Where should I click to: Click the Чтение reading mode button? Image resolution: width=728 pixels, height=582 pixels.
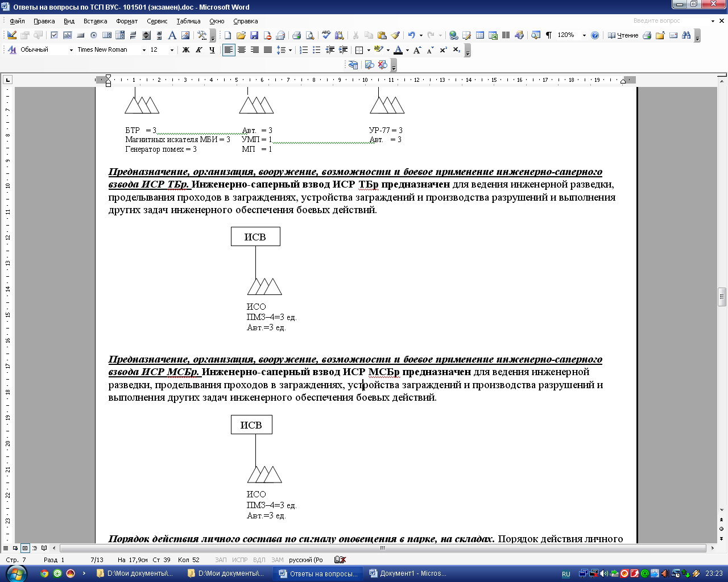coord(623,35)
